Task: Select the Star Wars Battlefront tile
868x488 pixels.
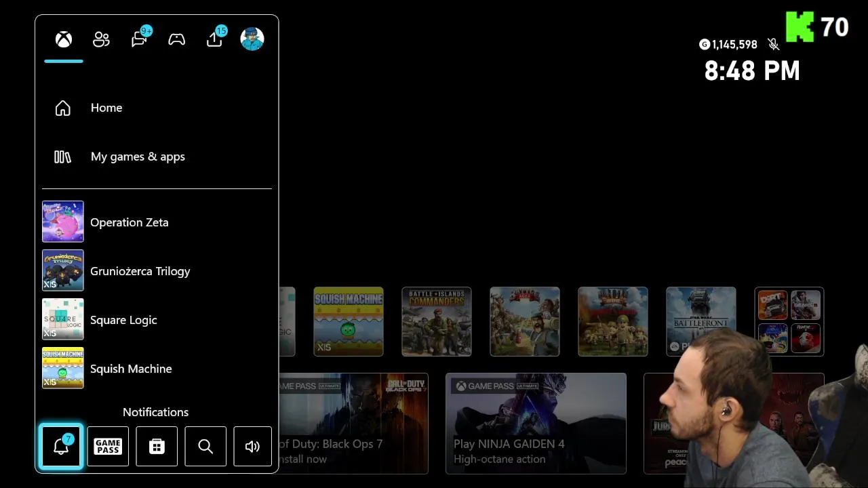Action: coord(701,321)
